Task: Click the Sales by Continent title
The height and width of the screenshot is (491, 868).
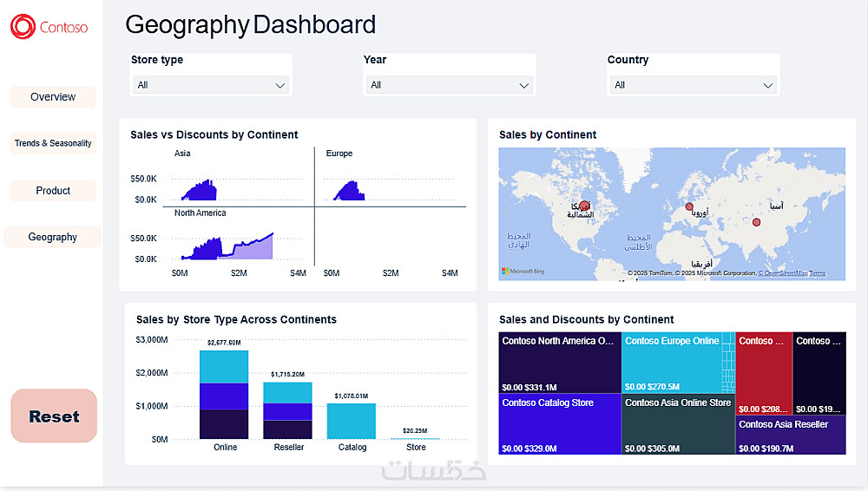Action: [548, 134]
